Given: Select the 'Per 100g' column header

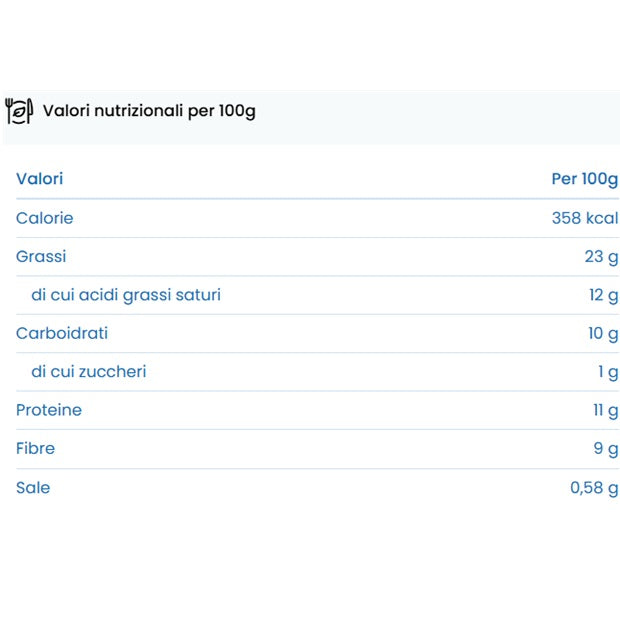Looking at the screenshot, I should (x=584, y=179).
